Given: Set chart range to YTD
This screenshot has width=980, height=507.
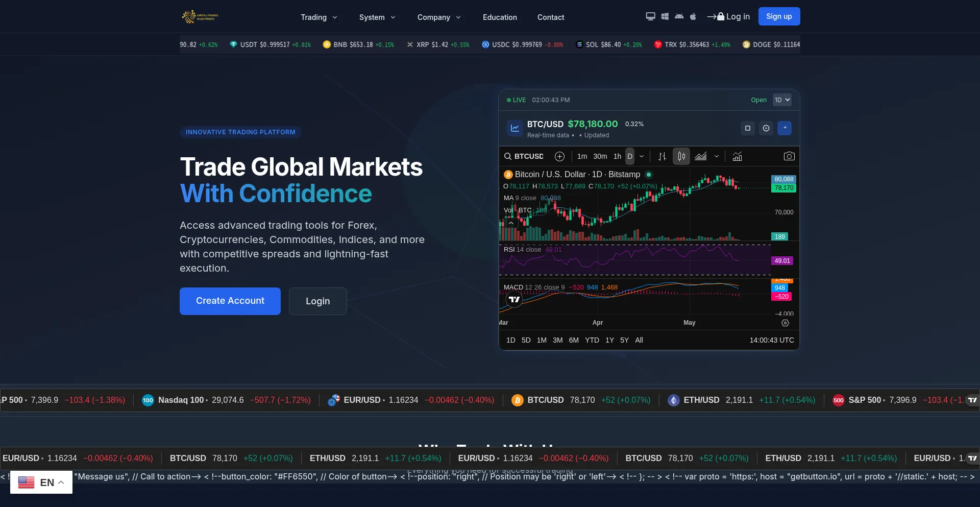Looking at the screenshot, I should [x=592, y=340].
